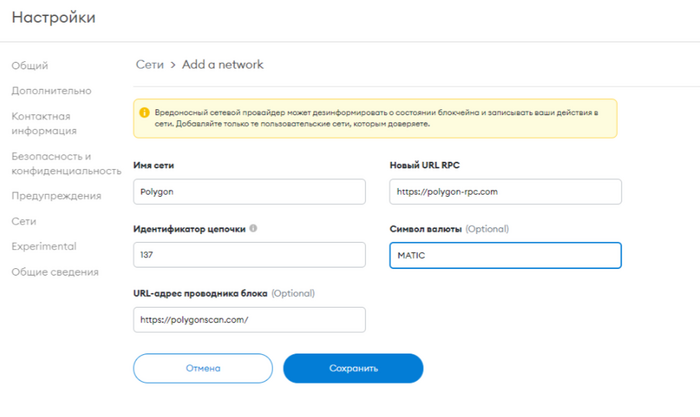The width and height of the screenshot is (700, 417).
Task: Open Общие сведения in the sidebar
Action: pos(55,272)
